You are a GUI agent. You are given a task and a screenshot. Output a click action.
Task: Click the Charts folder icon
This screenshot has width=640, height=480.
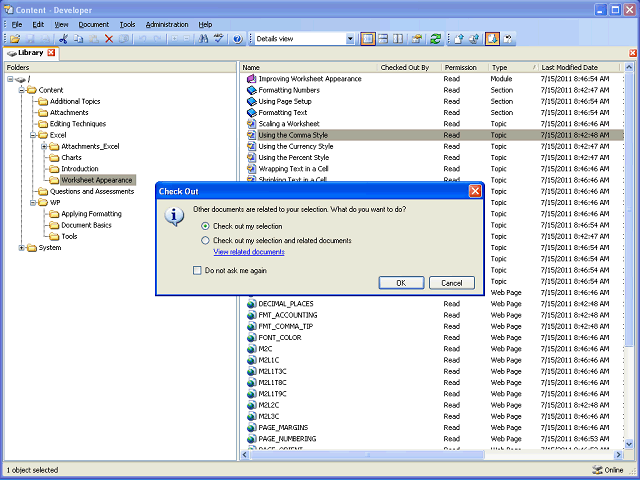(x=54, y=158)
